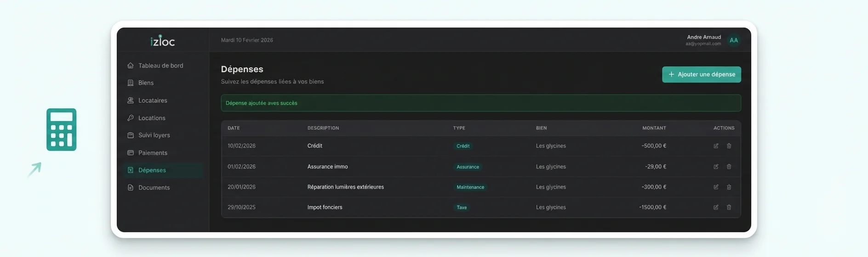Screen dimensions: 868x257
Task: Click description Assurance immo
Action: [327, 167]
